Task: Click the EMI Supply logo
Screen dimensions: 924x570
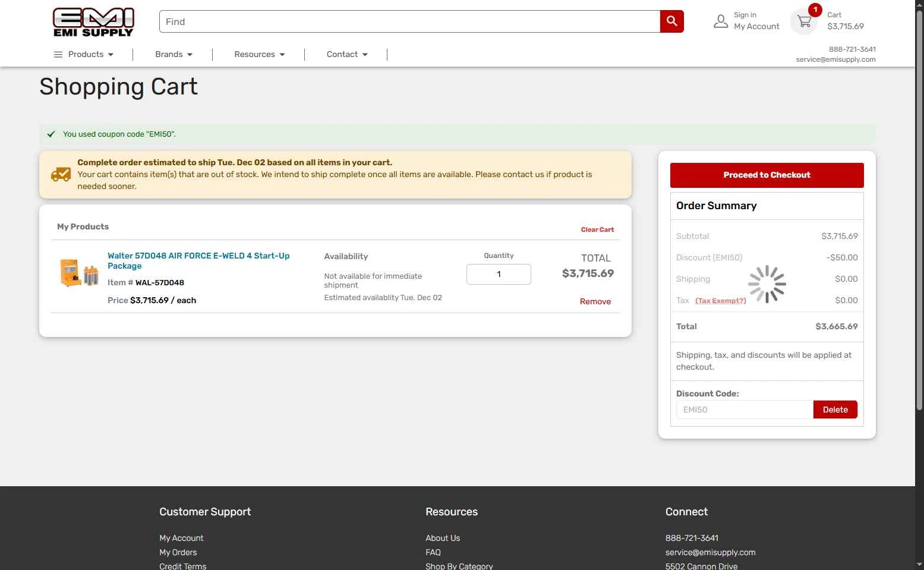Action: point(93,23)
